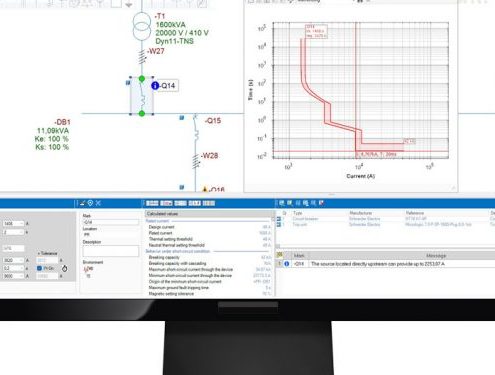Click the blue info icon beside Q14 label

coord(155,86)
